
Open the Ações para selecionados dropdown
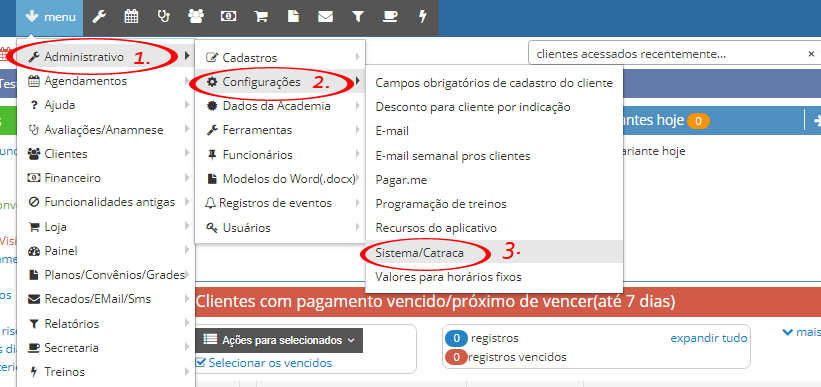(x=279, y=340)
